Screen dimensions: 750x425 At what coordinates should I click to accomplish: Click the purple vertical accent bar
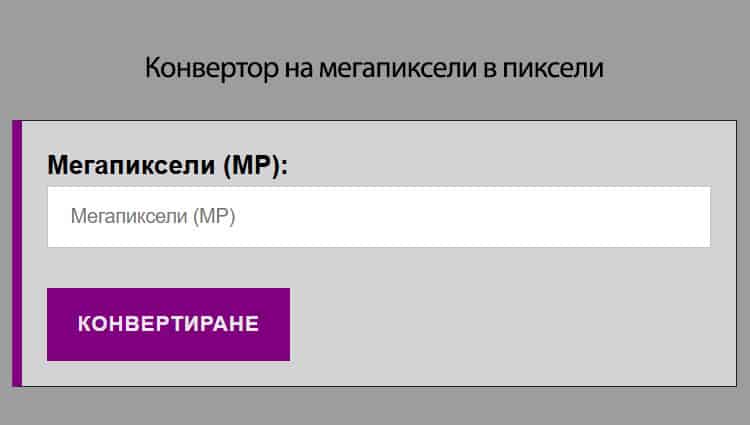point(17,253)
